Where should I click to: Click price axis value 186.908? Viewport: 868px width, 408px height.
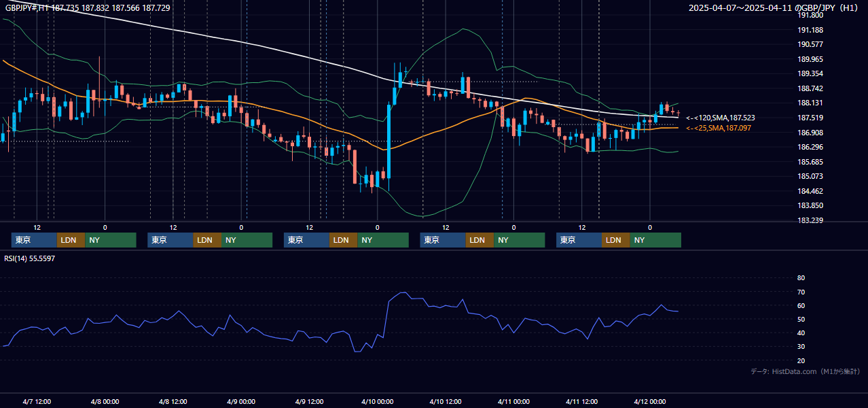point(810,133)
